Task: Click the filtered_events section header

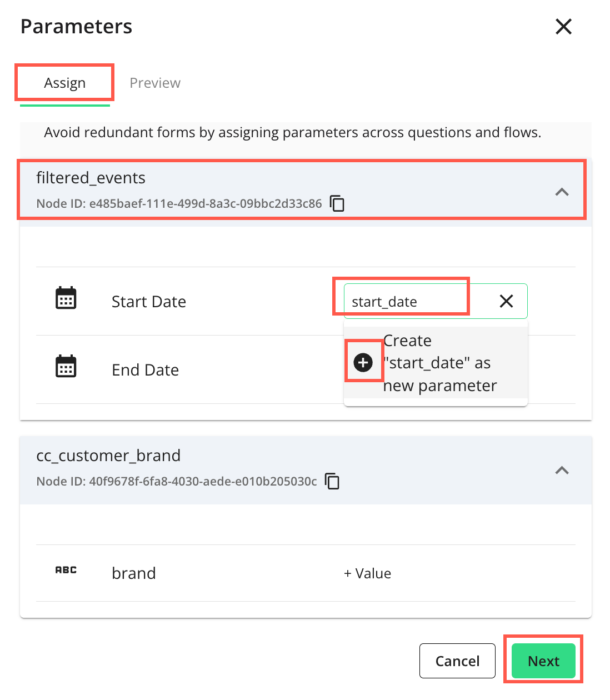Action: 222,190
